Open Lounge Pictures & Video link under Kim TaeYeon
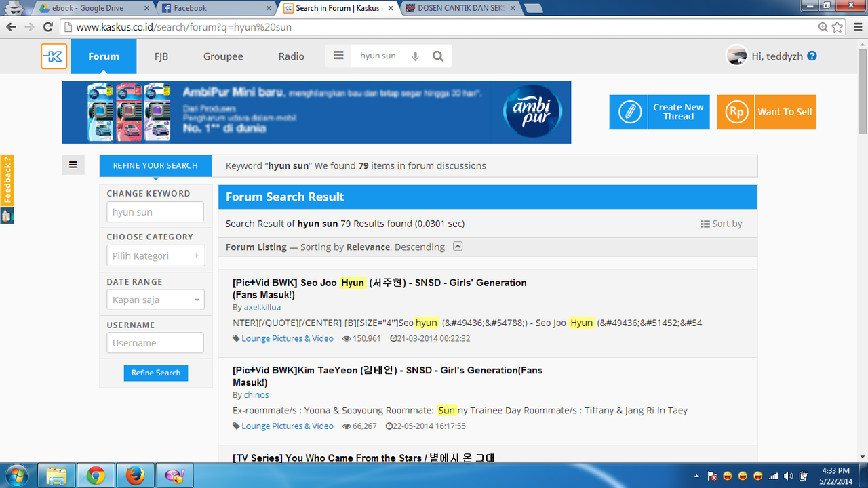Viewport: 868px width, 488px height. click(288, 426)
